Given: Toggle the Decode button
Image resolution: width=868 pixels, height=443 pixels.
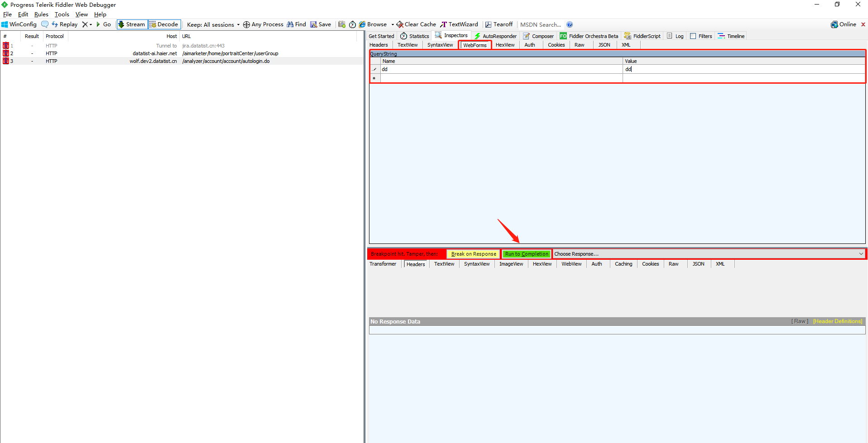Looking at the screenshot, I should 164,24.
